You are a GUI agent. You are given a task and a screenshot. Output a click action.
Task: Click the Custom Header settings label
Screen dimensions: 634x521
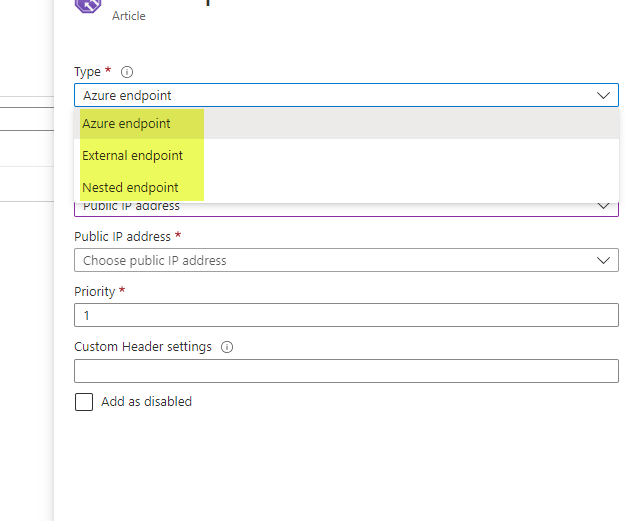click(143, 347)
